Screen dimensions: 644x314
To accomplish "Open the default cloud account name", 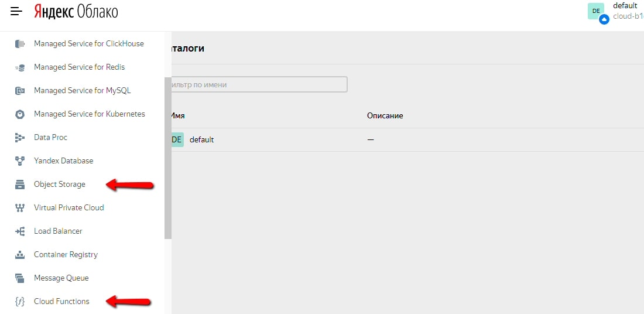I will coord(625,6).
